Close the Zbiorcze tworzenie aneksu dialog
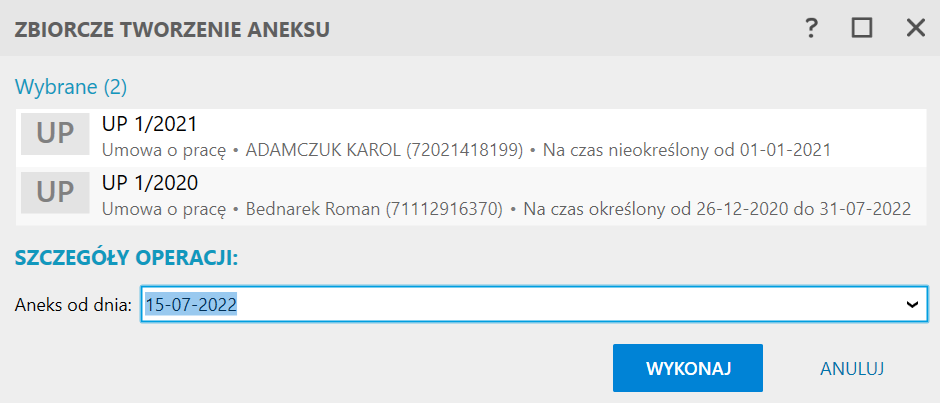The width and height of the screenshot is (940, 403). 915,29
